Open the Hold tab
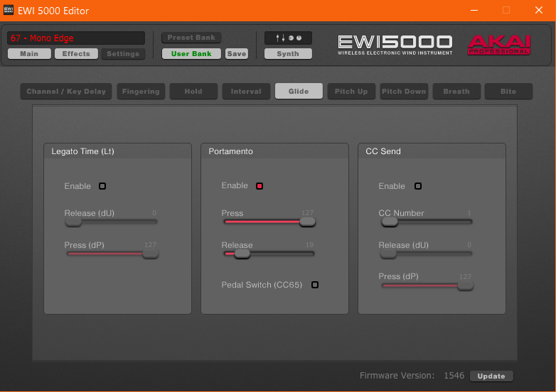Screen dimensions: 556x392 pyautogui.click(x=193, y=92)
